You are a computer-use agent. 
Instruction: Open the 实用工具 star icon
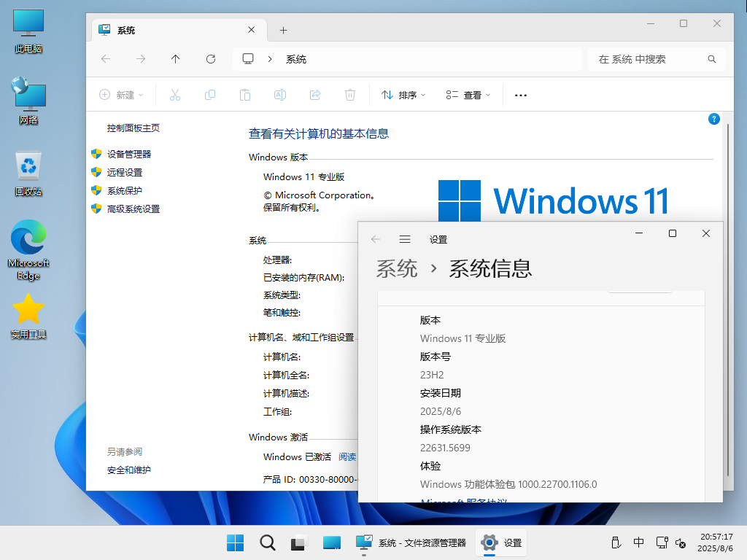(x=28, y=316)
